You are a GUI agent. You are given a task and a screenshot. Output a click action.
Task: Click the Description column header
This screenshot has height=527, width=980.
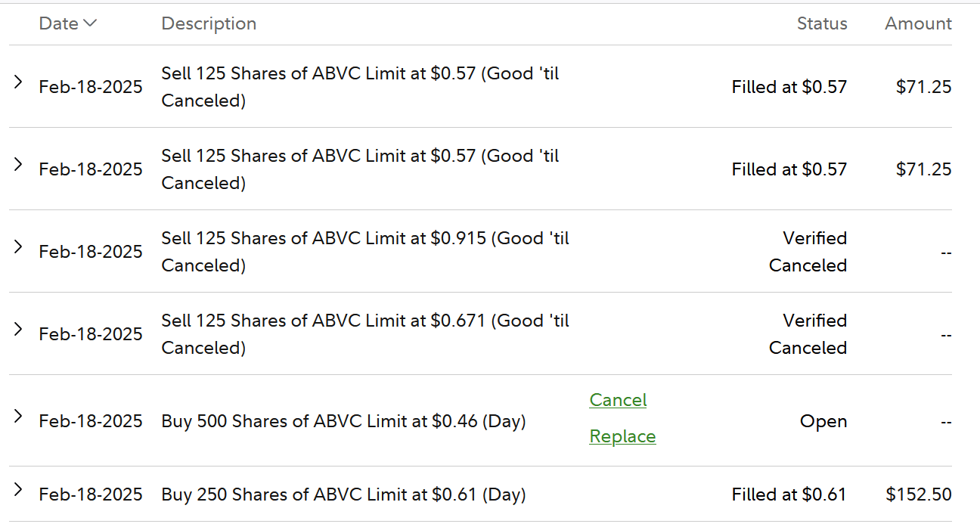point(209,23)
